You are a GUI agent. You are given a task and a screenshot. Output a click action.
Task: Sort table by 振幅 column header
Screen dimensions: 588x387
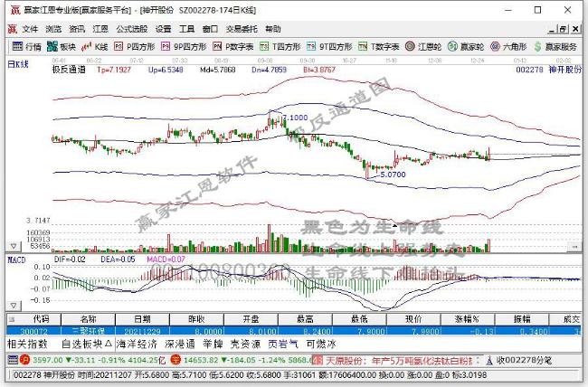tap(522, 319)
